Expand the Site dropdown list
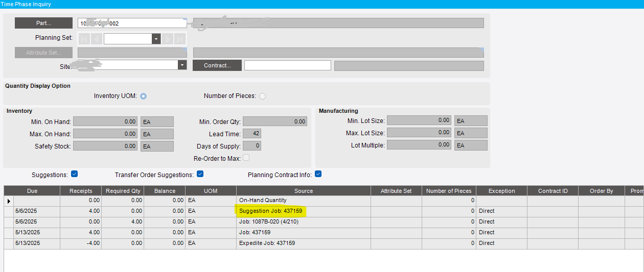The height and width of the screenshot is (272, 644). tap(182, 65)
